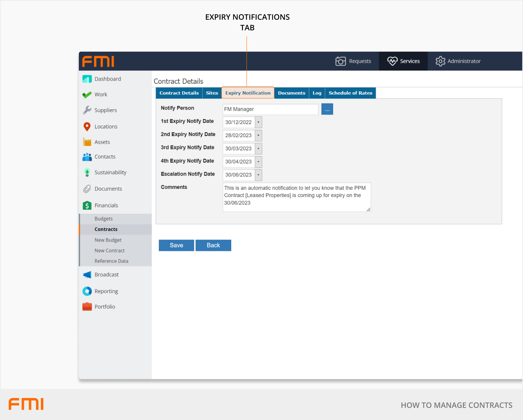The width and height of the screenshot is (523, 420).
Task: Click the Back button
Action: click(213, 245)
